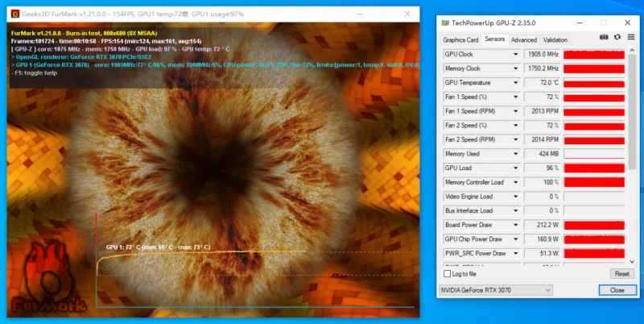Screen dimensions: 644x324
Task: Click the GPU Temperature red history graph
Action: point(594,83)
